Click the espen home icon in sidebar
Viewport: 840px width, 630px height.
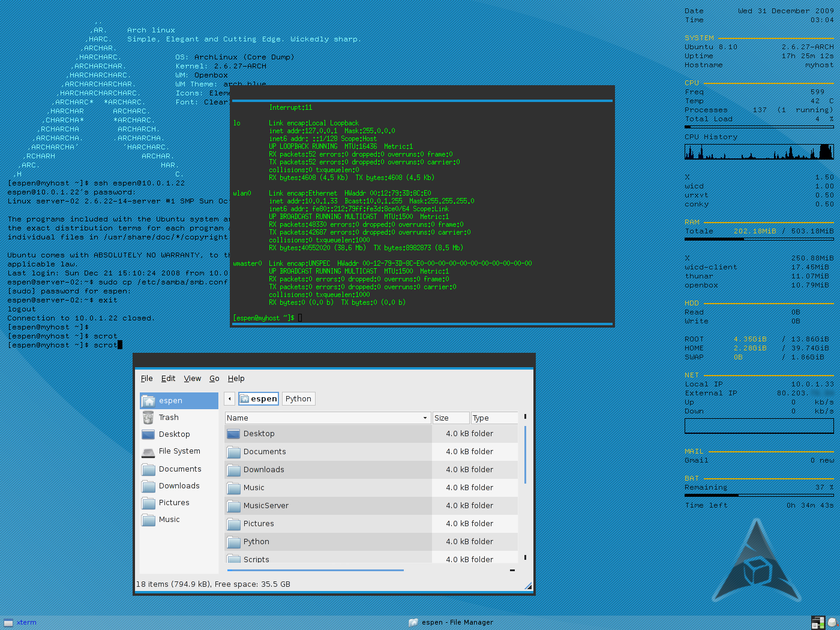(x=148, y=401)
